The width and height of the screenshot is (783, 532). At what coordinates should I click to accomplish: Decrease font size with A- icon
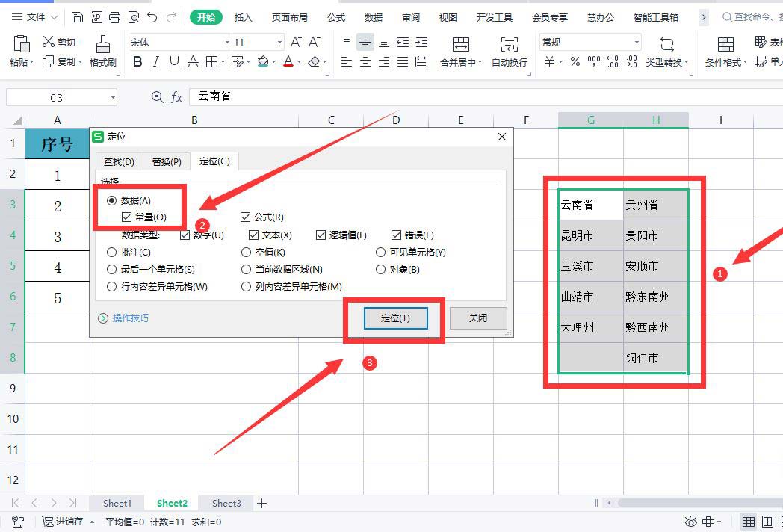tap(314, 42)
